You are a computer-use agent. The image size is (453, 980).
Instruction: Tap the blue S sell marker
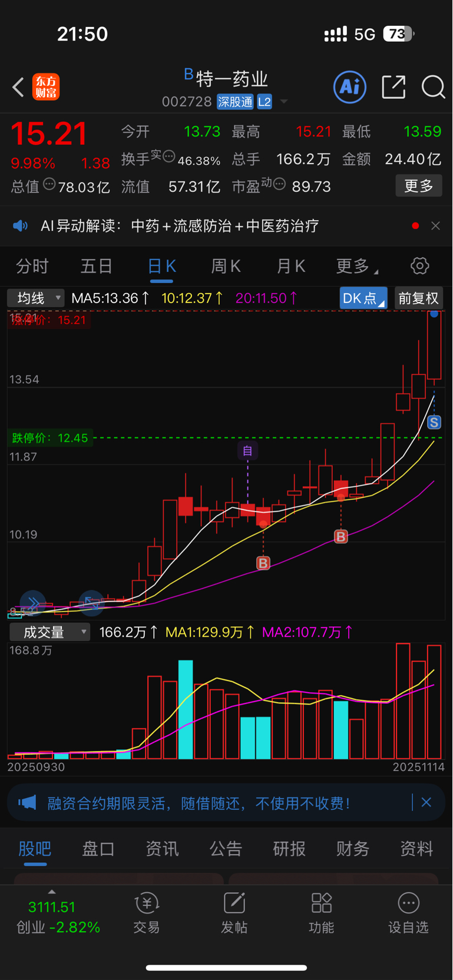(x=434, y=422)
